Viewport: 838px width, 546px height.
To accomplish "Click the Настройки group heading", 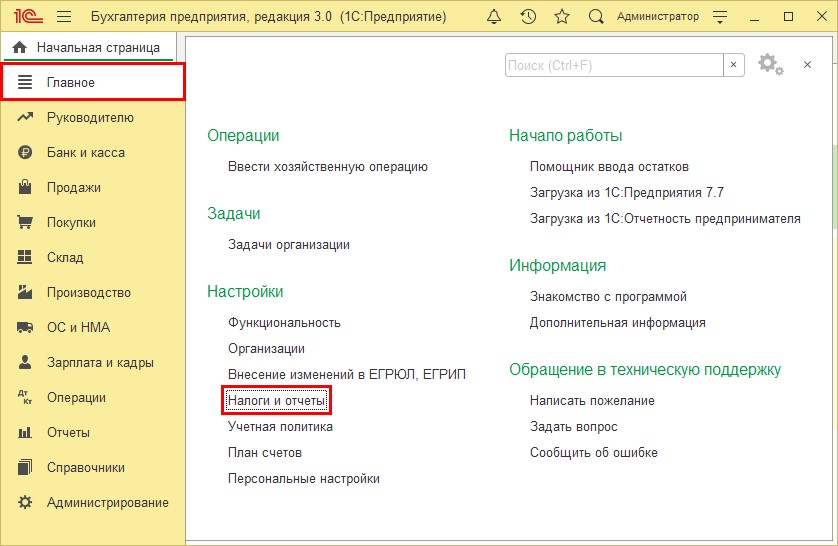I will [x=245, y=292].
